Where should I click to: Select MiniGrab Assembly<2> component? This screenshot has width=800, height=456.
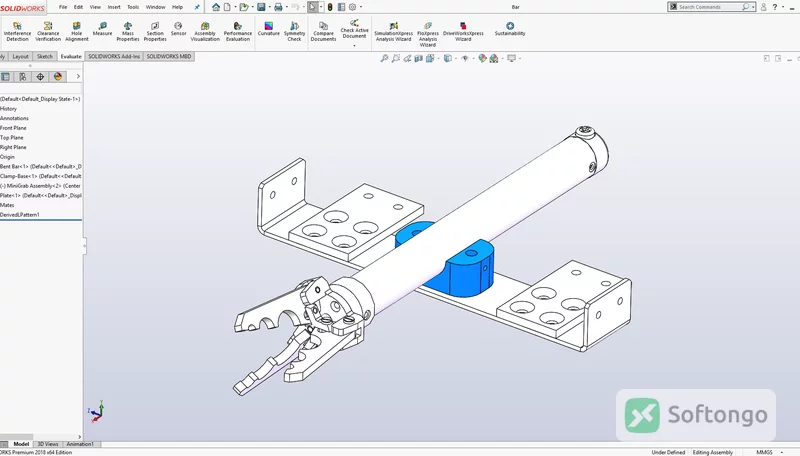click(41, 186)
